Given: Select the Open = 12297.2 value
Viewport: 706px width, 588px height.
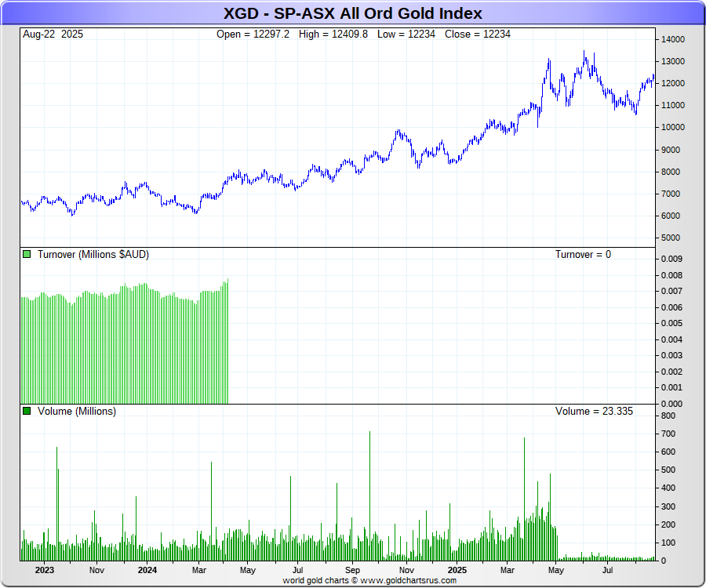Looking at the screenshot, I should 253,34.
